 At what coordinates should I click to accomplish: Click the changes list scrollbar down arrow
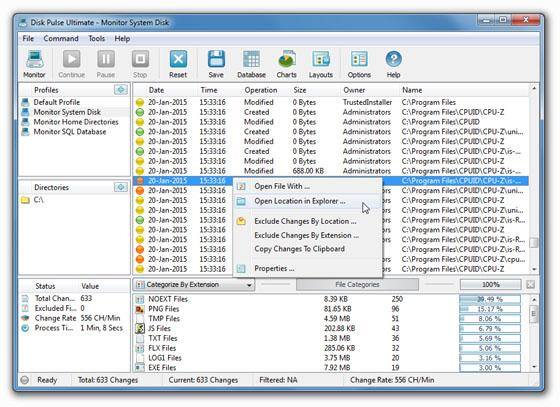coord(534,269)
